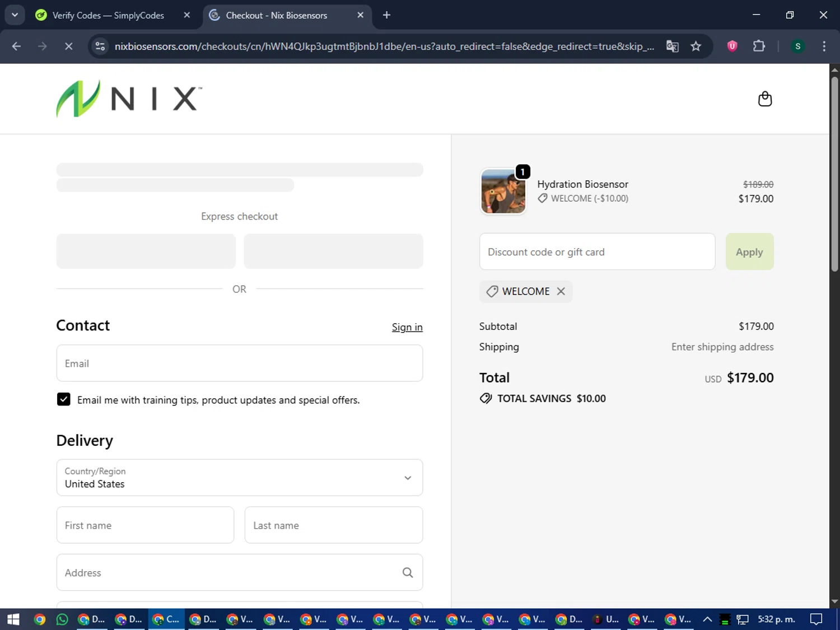Click the taskbar clock showing 5:32 p. m.
The image size is (840, 630).
pos(776,619)
